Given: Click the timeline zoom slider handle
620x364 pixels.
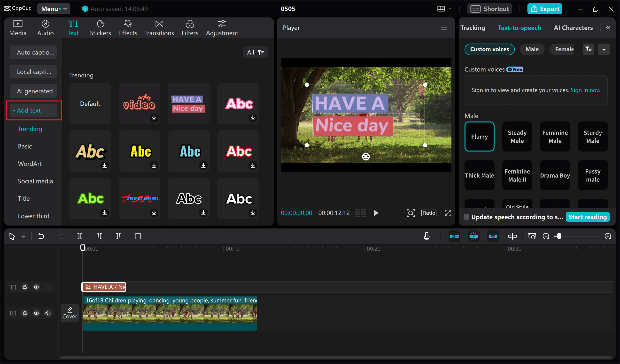Looking at the screenshot, I should [559, 236].
